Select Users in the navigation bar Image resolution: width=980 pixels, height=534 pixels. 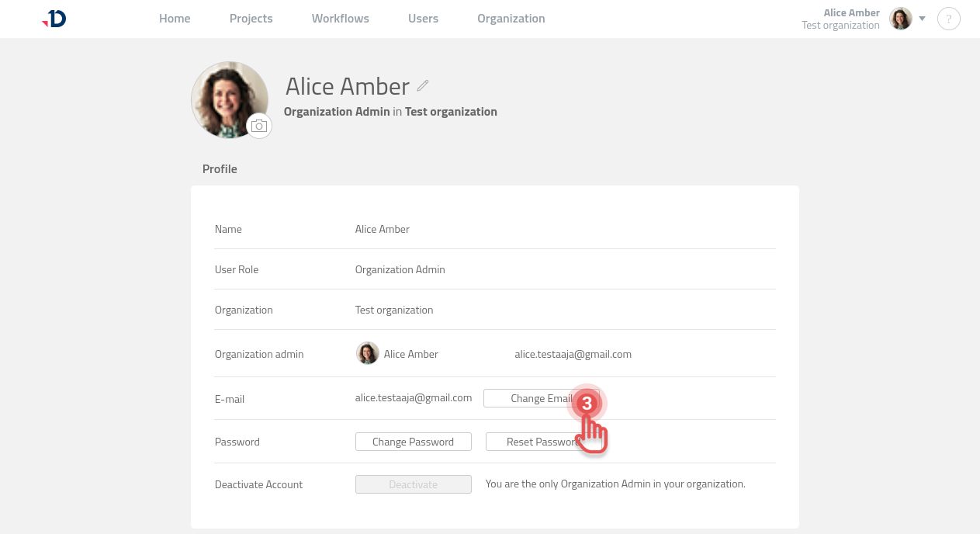click(423, 18)
